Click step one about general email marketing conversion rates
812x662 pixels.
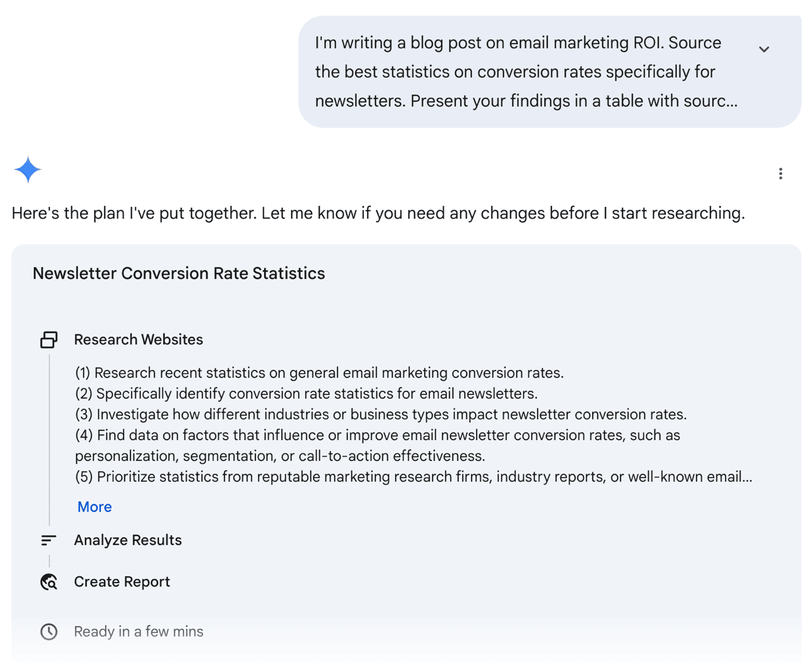(x=320, y=373)
